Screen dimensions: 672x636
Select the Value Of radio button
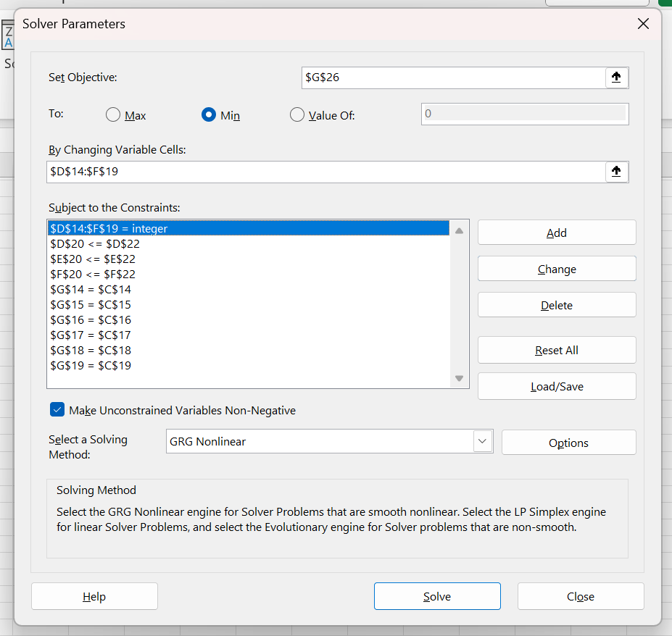pos(297,114)
